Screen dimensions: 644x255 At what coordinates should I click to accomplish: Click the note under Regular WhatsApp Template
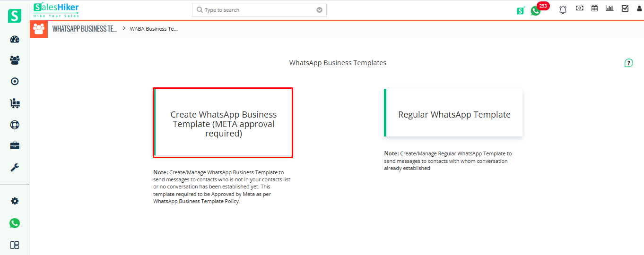[x=448, y=161]
